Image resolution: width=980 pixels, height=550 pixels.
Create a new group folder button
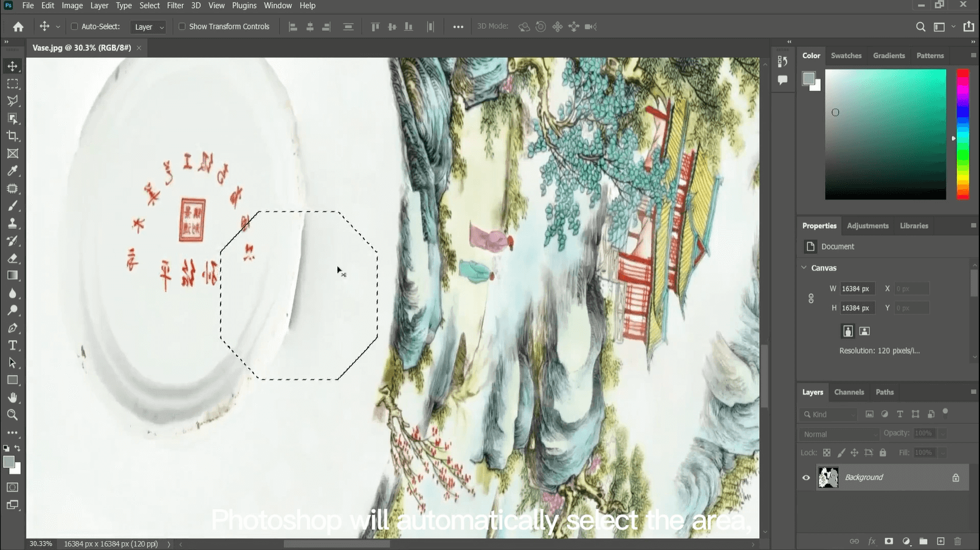click(x=923, y=541)
